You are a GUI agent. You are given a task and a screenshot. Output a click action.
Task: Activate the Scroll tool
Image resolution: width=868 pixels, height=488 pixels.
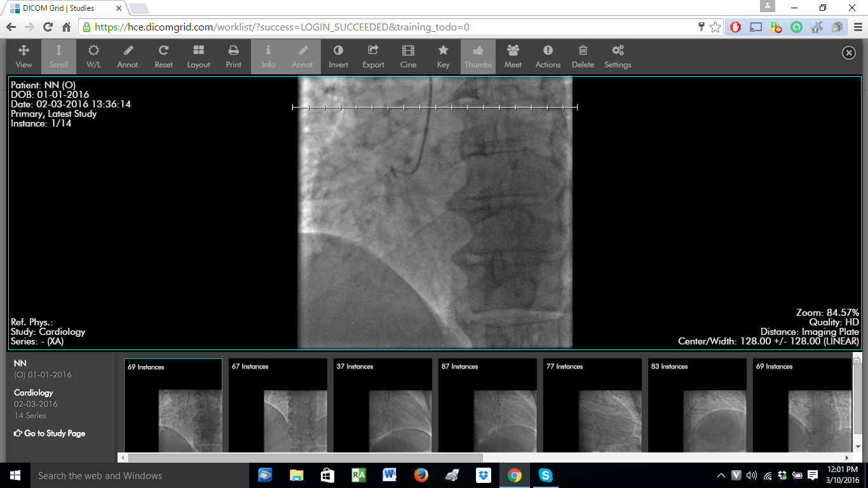pyautogui.click(x=58, y=57)
